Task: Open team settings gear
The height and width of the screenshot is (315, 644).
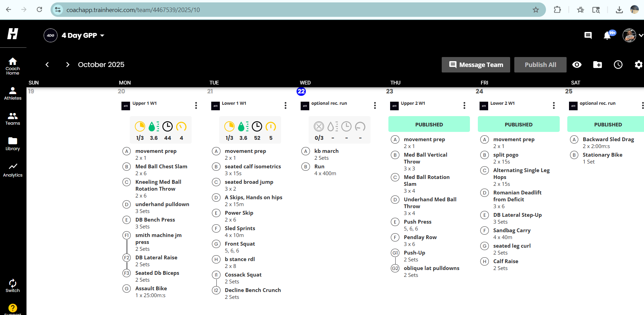Action: (638, 65)
